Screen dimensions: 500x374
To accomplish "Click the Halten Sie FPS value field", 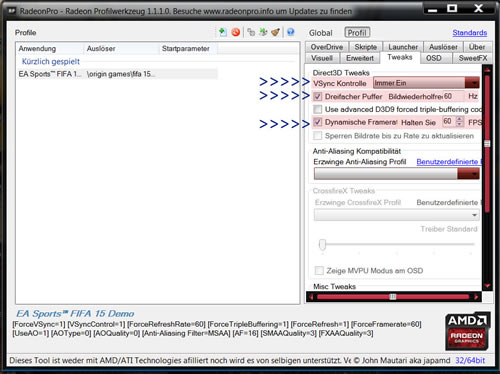I will tap(448, 121).
